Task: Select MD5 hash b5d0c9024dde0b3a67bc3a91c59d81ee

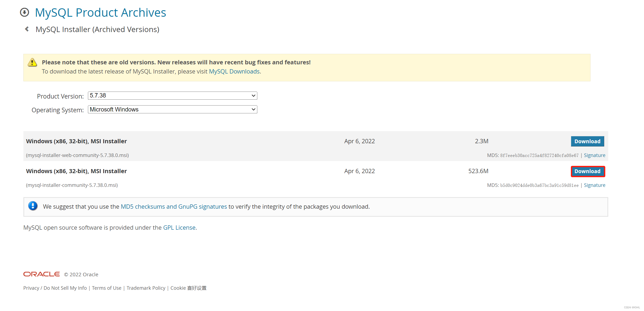Action: (x=539, y=185)
